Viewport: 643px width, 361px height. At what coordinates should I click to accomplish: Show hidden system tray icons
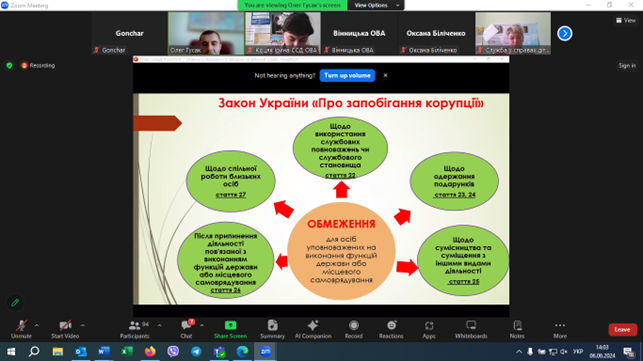click(x=519, y=352)
